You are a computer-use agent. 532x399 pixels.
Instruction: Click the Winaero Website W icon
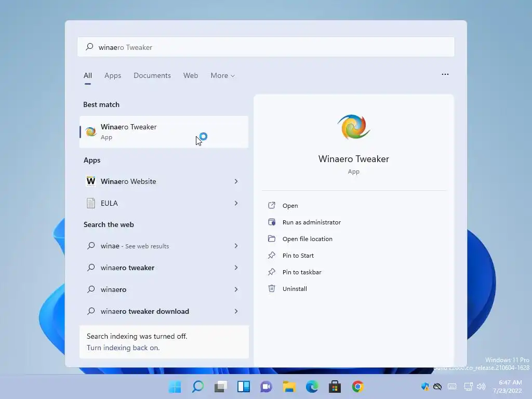(90, 181)
